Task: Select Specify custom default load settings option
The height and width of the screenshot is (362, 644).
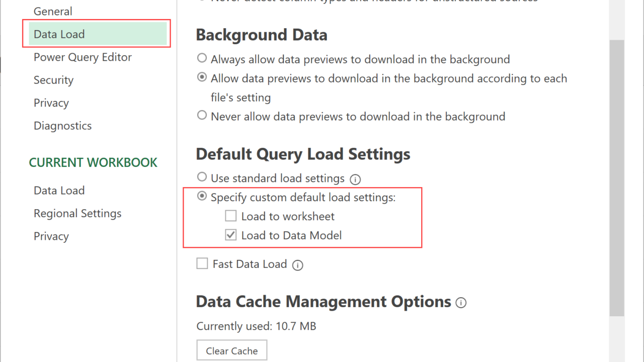Action: click(202, 197)
